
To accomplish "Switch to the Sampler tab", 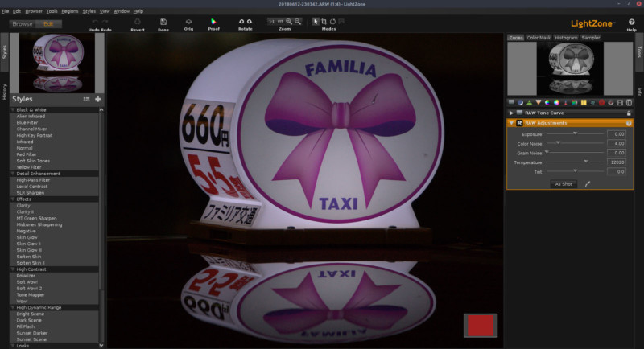I will pos(591,37).
